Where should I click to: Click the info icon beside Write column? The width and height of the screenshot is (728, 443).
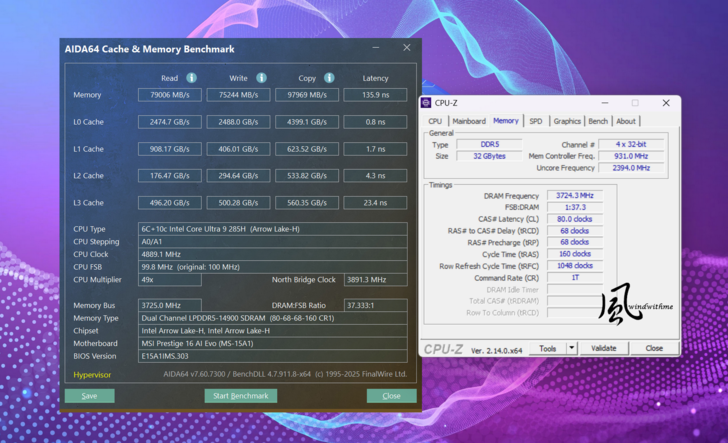click(x=261, y=78)
